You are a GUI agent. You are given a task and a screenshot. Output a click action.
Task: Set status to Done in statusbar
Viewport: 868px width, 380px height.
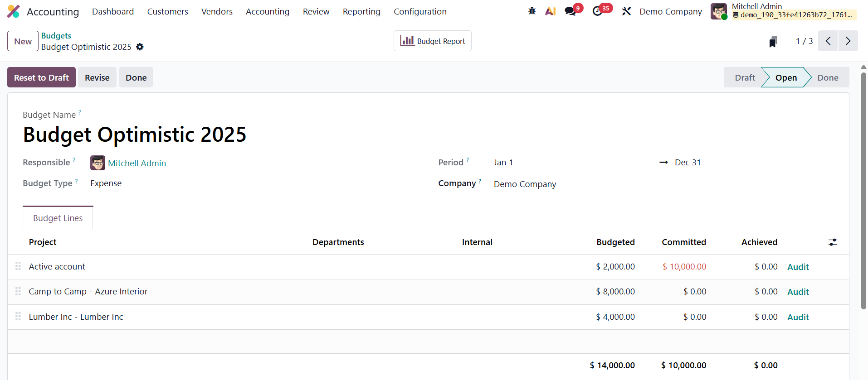click(827, 77)
